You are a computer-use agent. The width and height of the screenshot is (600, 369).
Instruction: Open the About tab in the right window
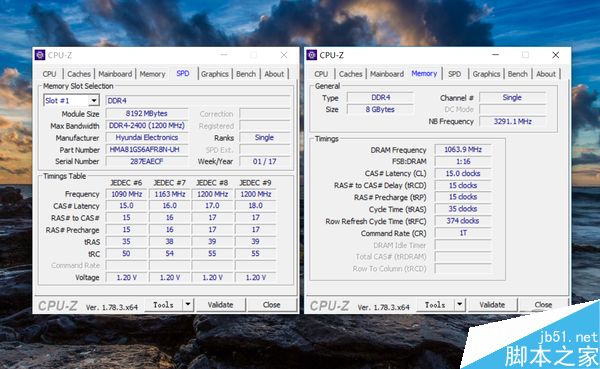pyautogui.click(x=546, y=74)
